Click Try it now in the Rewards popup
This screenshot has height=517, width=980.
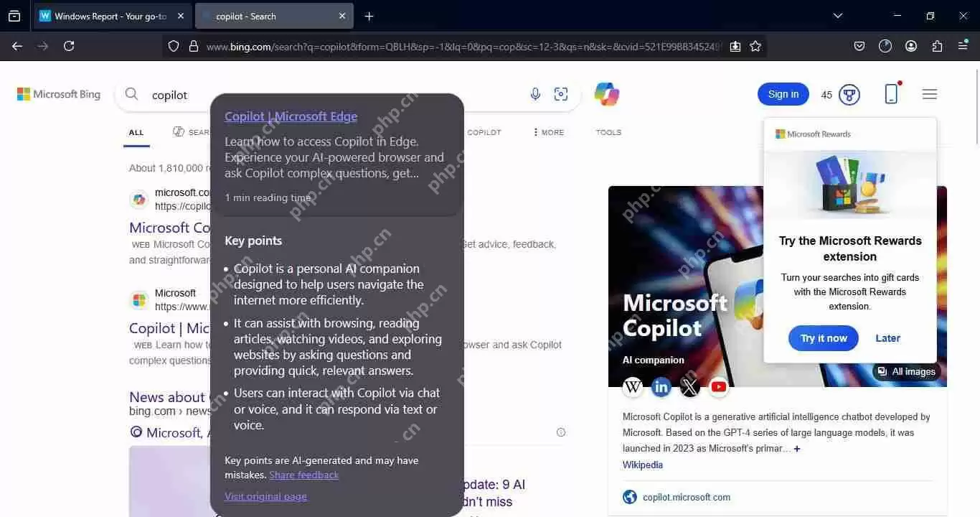pos(823,338)
